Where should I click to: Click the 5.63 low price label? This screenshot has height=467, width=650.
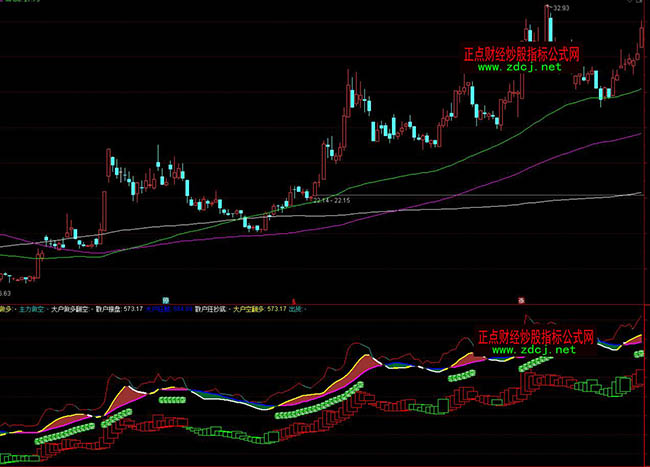pyautogui.click(x=5, y=293)
